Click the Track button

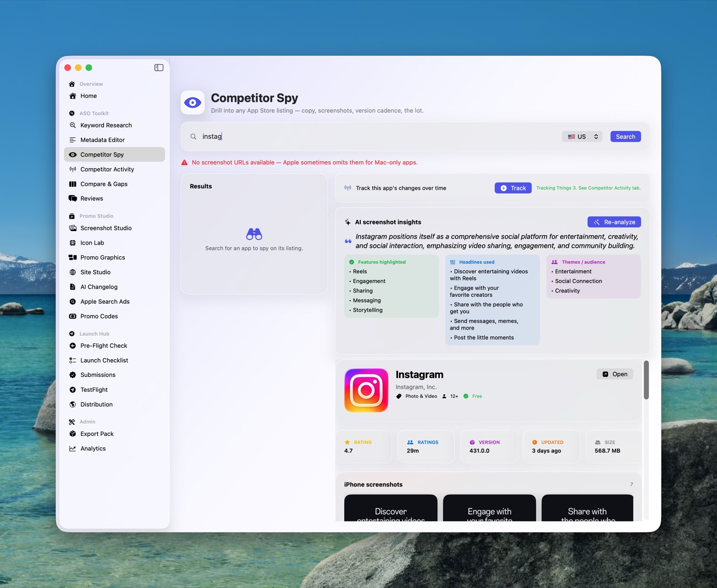click(x=513, y=188)
